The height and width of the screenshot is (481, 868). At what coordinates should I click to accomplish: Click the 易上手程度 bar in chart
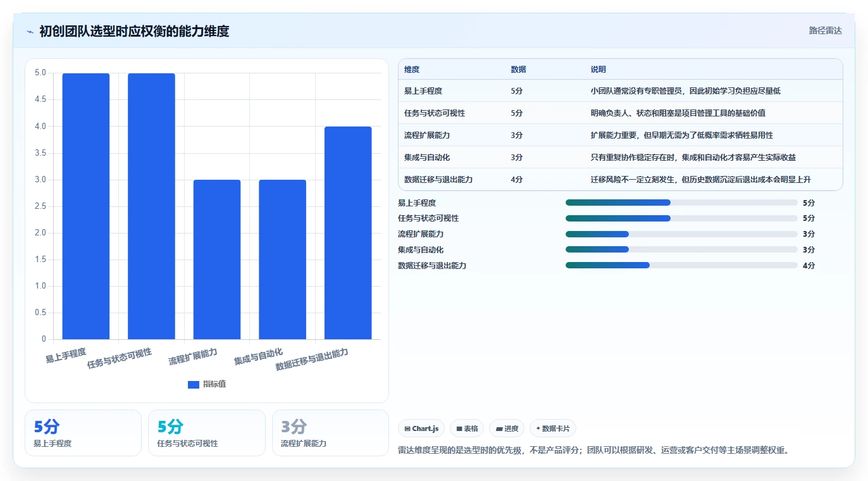(x=86, y=206)
